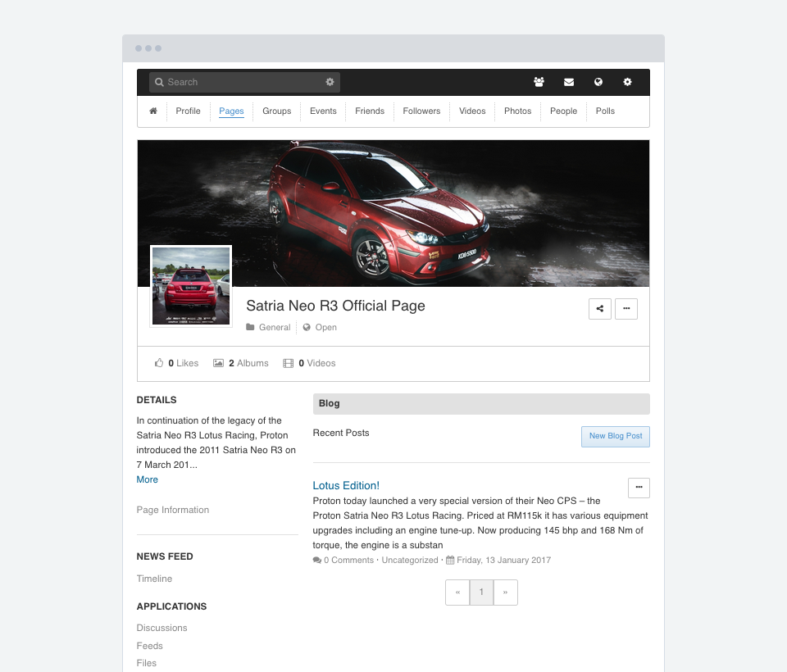787x672 pixels.
Task: Click the globe notifications icon
Action: 598,82
